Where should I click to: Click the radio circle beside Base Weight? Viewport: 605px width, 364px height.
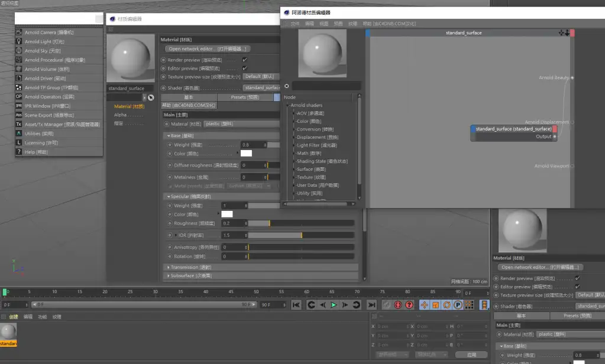tap(169, 145)
